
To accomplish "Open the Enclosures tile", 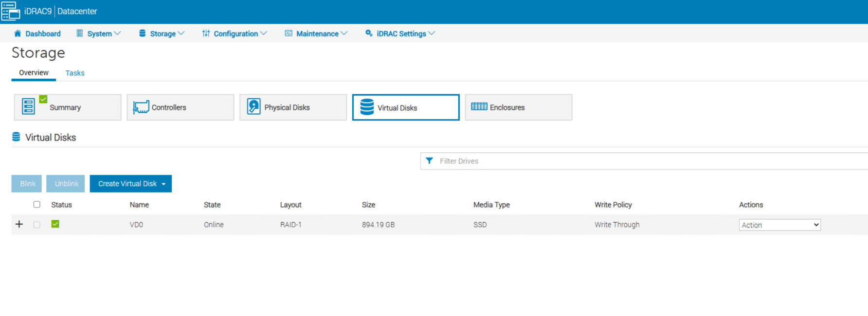I will 518,107.
